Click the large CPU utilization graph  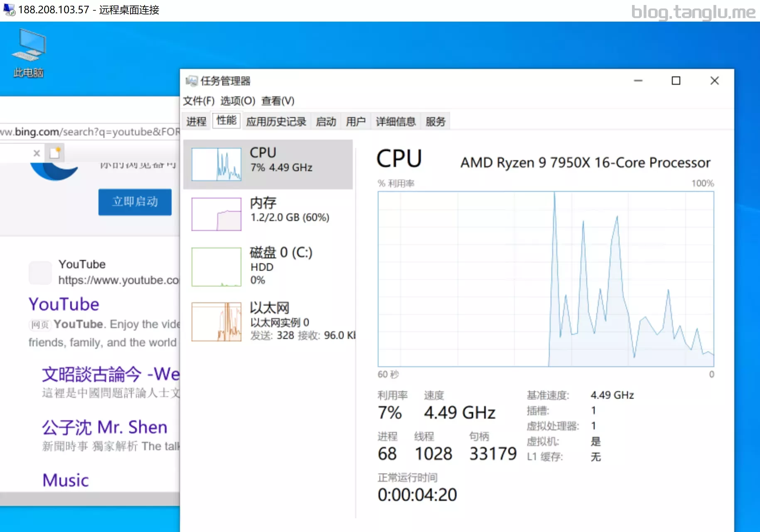coord(546,279)
